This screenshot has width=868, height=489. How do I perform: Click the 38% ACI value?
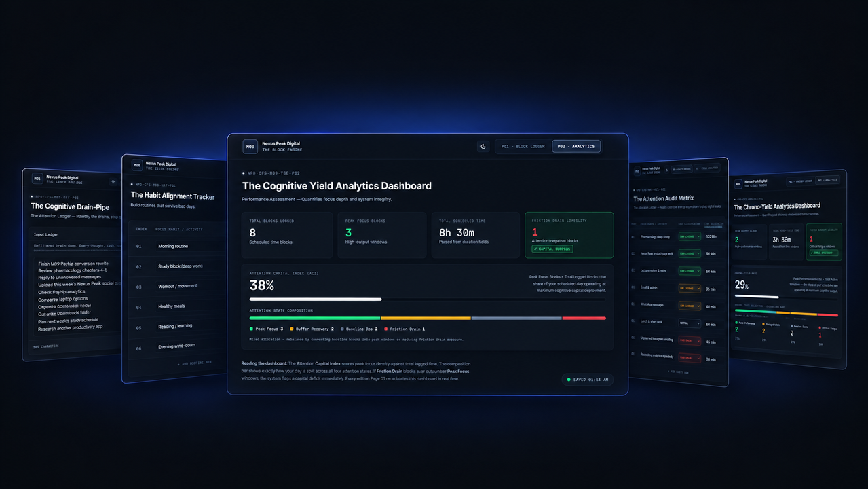[262, 285]
